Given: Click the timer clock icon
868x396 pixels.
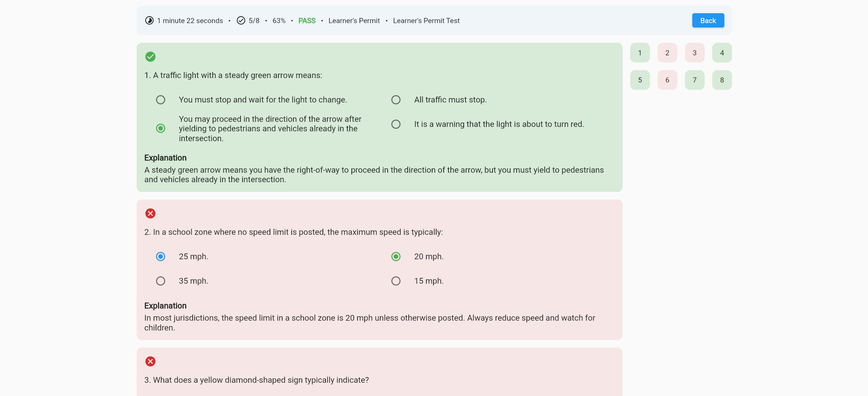Looking at the screenshot, I should point(149,21).
